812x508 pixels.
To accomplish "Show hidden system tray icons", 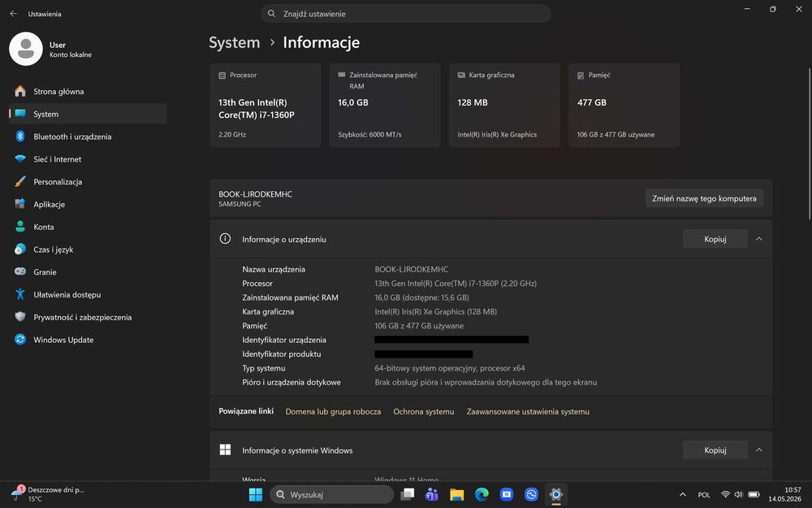I will coord(683,494).
